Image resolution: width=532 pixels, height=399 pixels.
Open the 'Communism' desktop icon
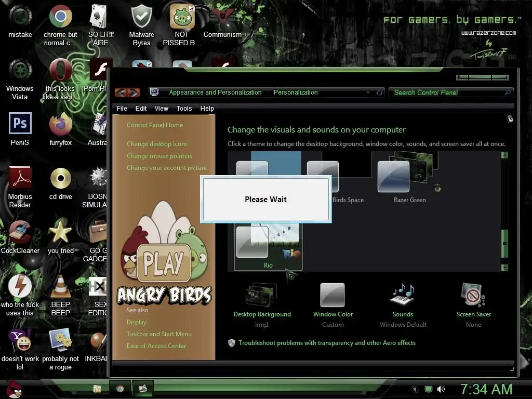click(222, 21)
